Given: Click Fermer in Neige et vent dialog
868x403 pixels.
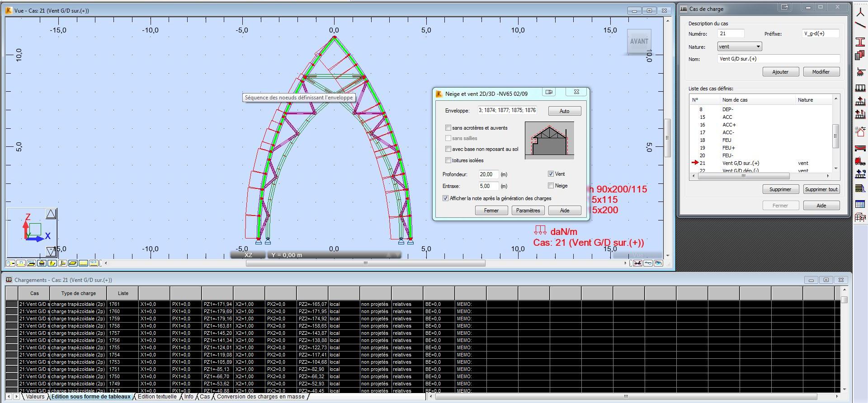Looking at the screenshot, I should pos(491,211).
